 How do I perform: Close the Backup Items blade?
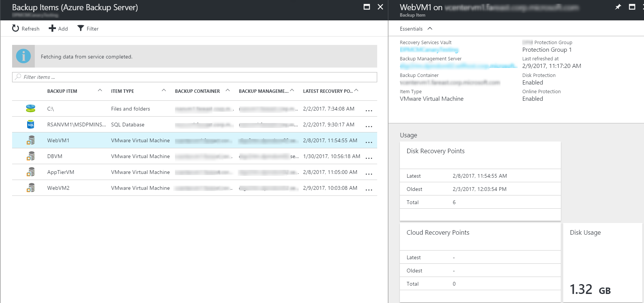pyautogui.click(x=381, y=7)
